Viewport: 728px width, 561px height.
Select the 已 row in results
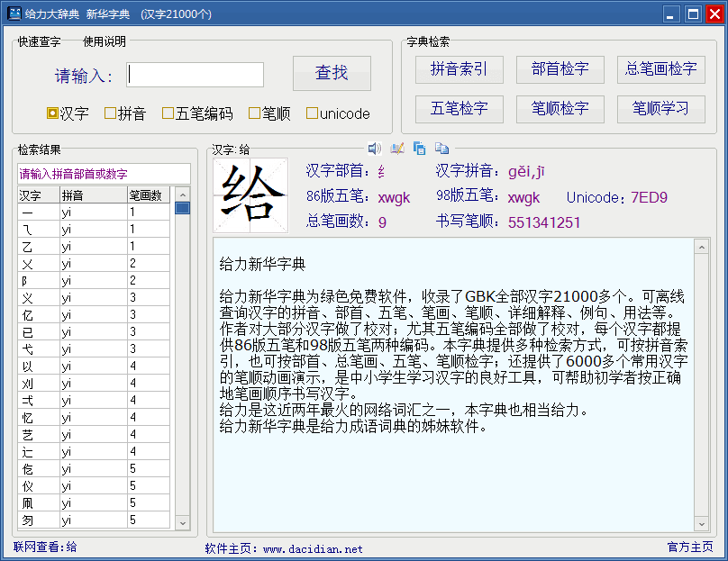[x=94, y=332]
